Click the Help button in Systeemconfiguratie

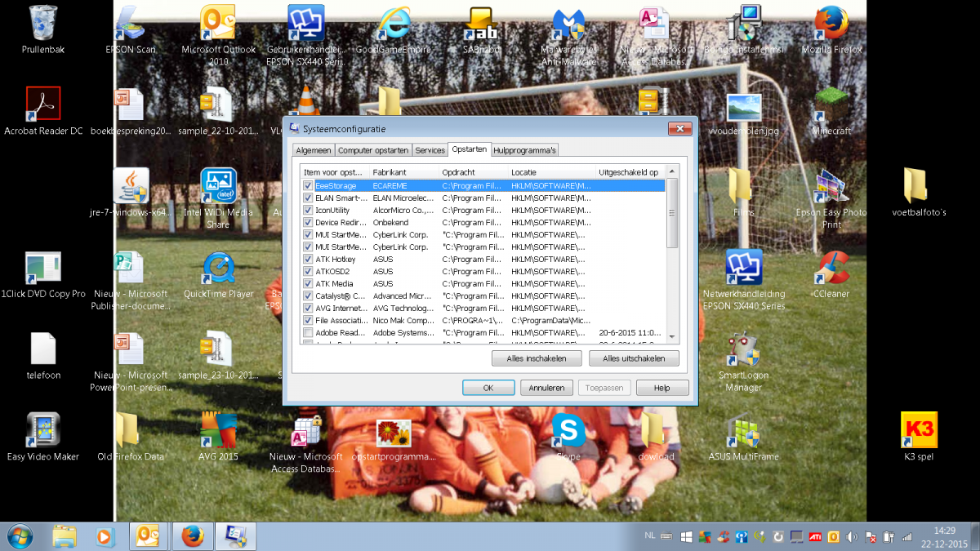tap(662, 388)
